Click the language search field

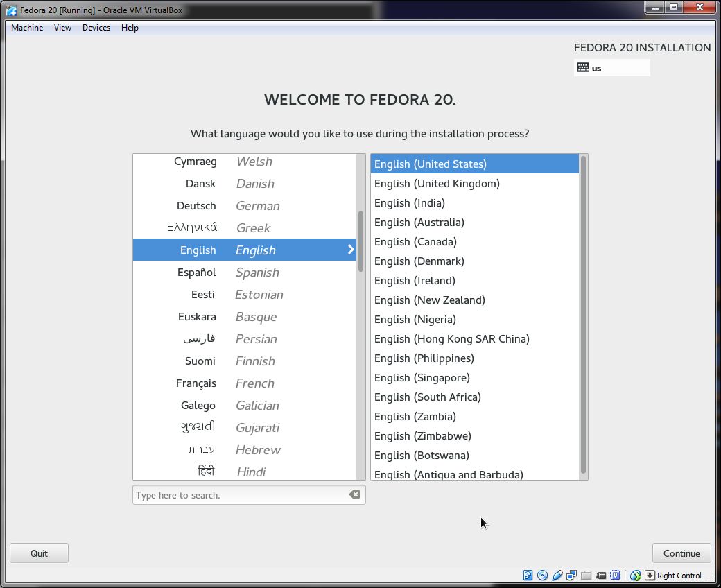coord(249,494)
